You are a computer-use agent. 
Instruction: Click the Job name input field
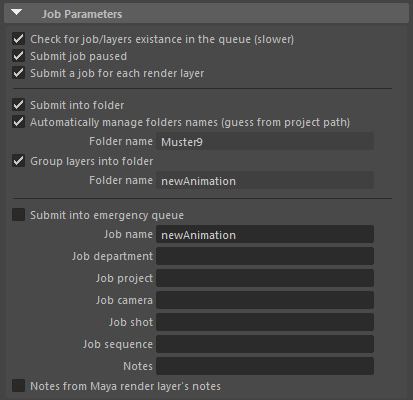pos(265,234)
